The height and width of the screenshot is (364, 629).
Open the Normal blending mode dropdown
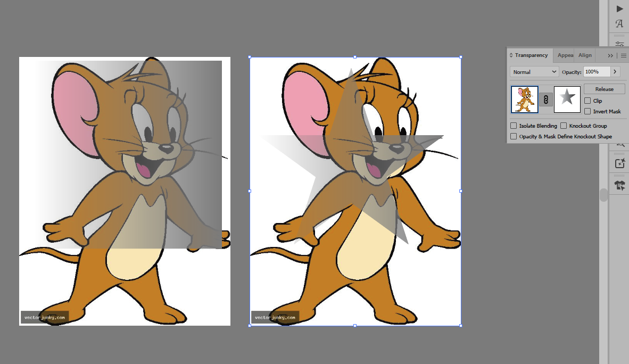[534, 71]
